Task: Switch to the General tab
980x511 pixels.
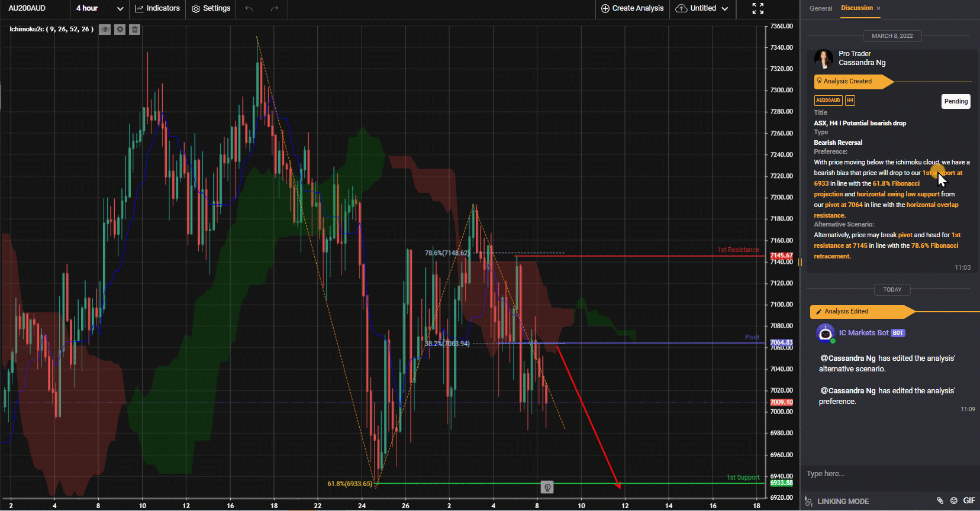Action: point(821,8)
